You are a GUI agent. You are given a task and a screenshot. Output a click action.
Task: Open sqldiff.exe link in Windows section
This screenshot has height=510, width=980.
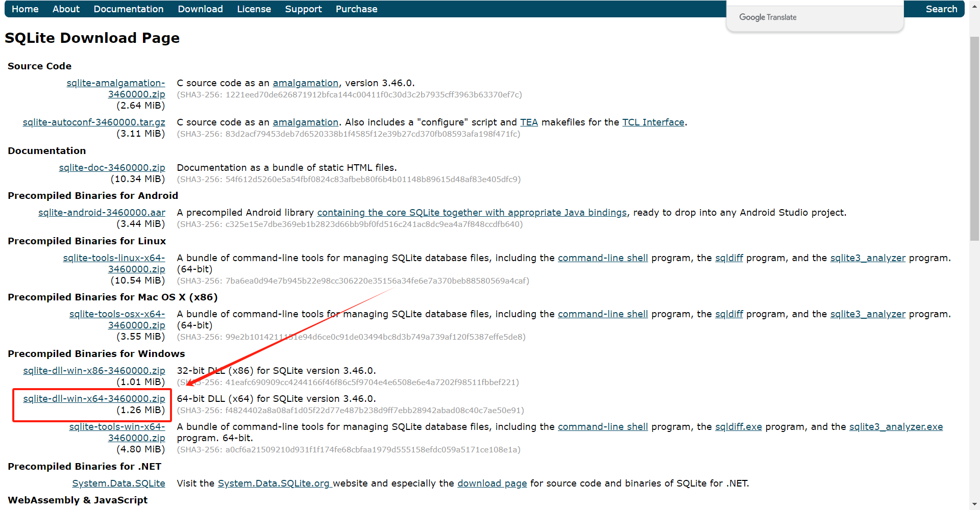click(x=738, y=427)
